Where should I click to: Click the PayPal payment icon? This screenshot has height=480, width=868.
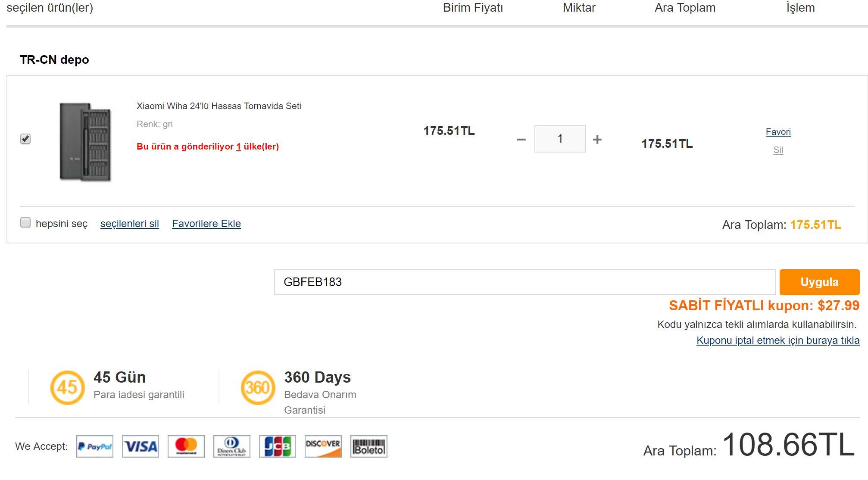coord(95,446)
